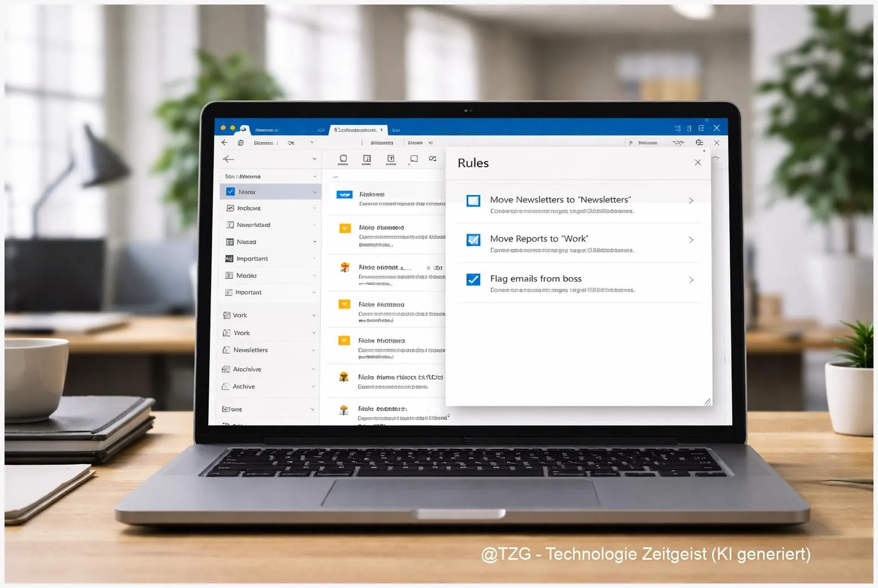Close the Rules panel
The width and height of the screenshot is (878, 588).
(698, 163)
